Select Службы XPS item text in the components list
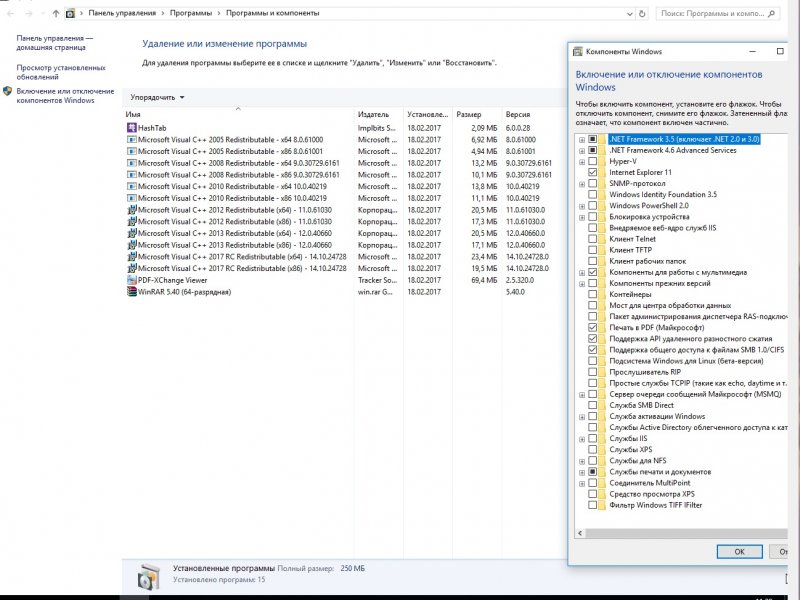Image resolution: width=800 pixels, height=600 pixels. [631, 449]
